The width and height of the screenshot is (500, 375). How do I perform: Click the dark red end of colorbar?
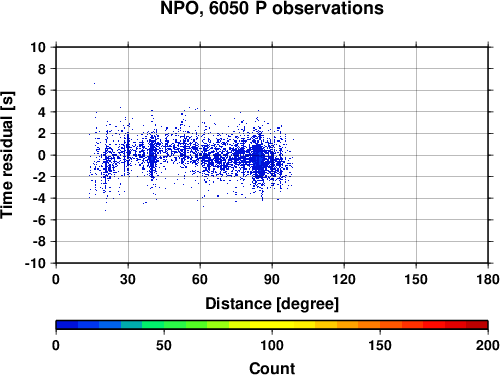(x=477, y=325)
